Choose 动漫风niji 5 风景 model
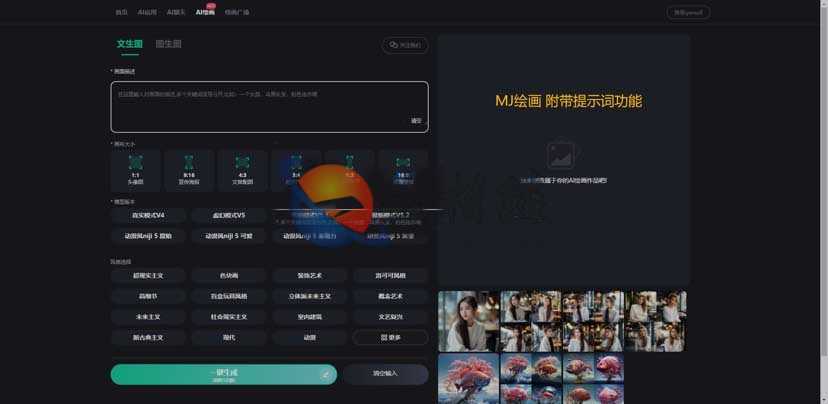Image resolution: width=828 pixels, height=404 pixels. coord(391,236)
